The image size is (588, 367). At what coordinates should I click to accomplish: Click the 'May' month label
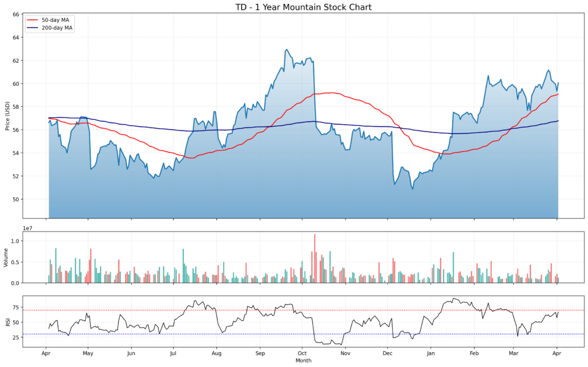88,353
